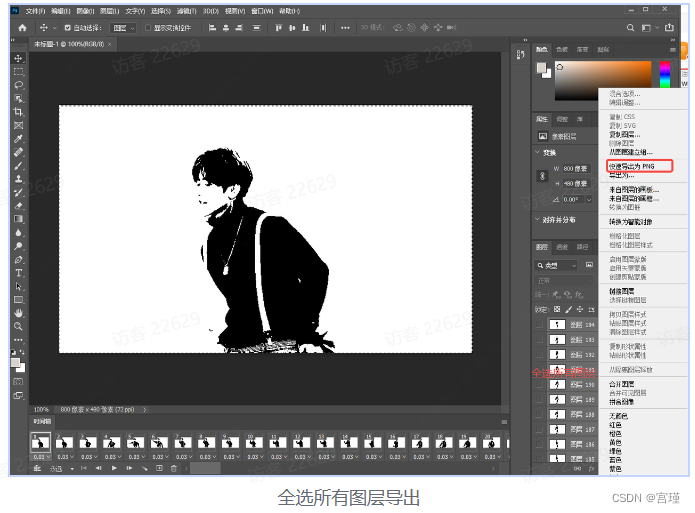This screenshot has height=513, width=695.
Task: Switch to the 路径 paths tab
Action: 582,247
